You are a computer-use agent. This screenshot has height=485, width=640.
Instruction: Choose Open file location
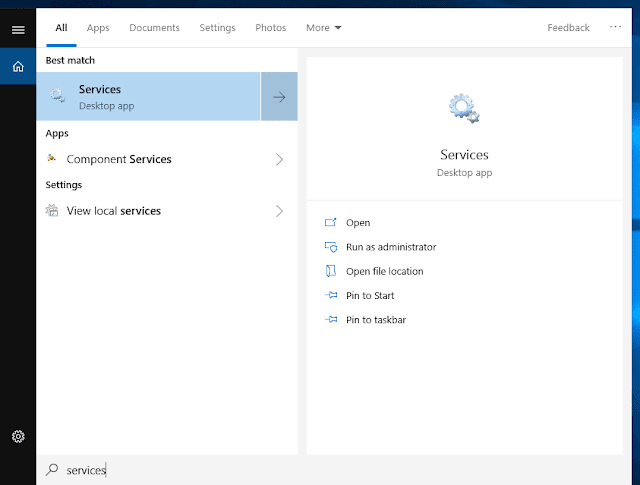click(384, 271)
